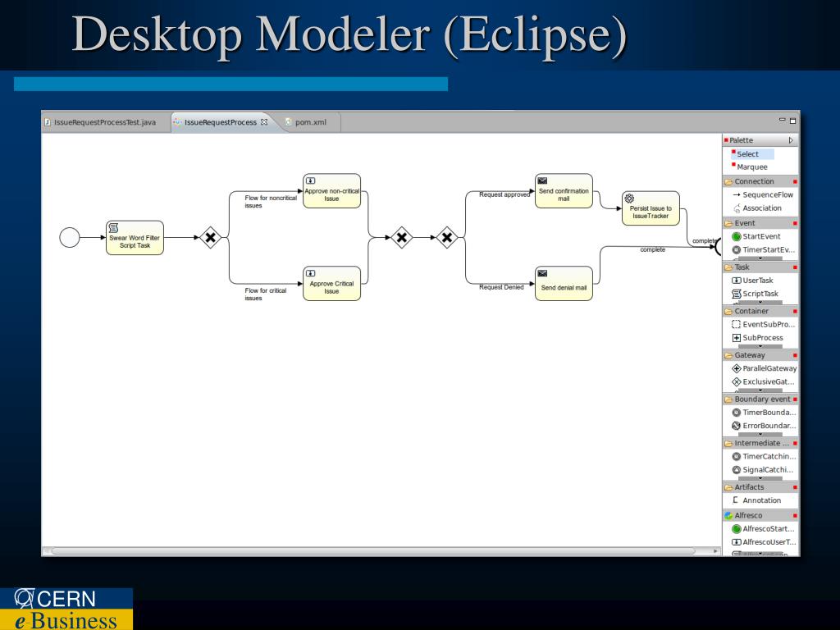Pin the Task drawer open
Image resolution: width=840 pixels, height=630 pixels.
pos(795,267)
